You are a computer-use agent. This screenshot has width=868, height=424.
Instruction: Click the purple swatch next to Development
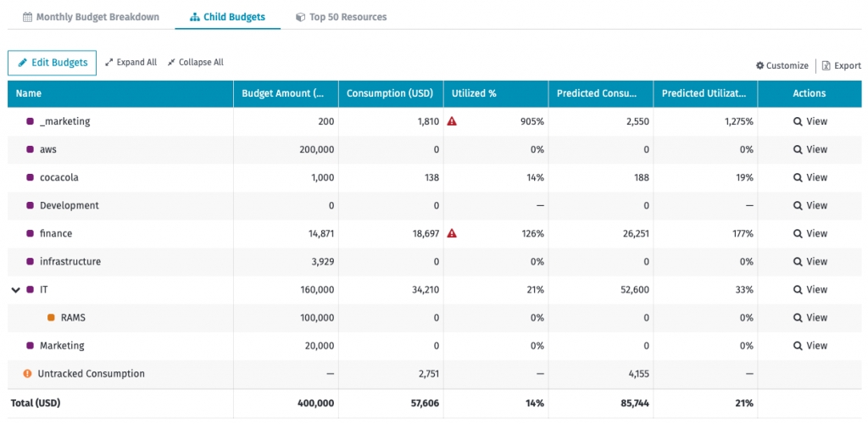click(x=30, y=205)
